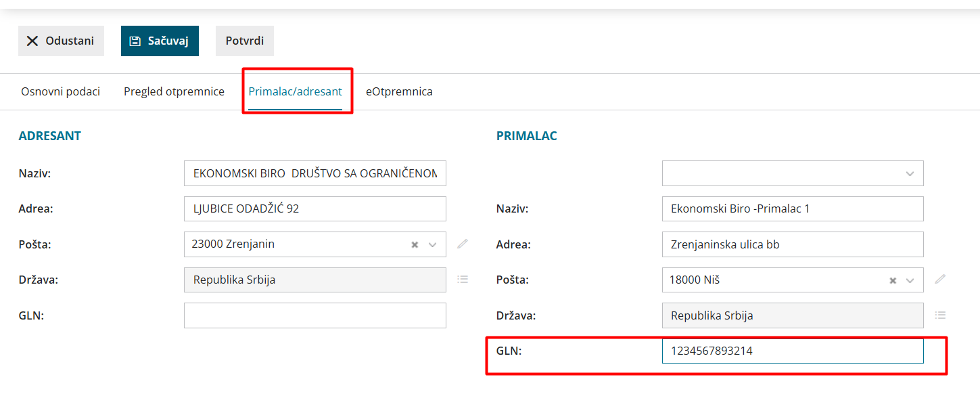Open the empty Primalac selection dropdown

coord(793,173)
